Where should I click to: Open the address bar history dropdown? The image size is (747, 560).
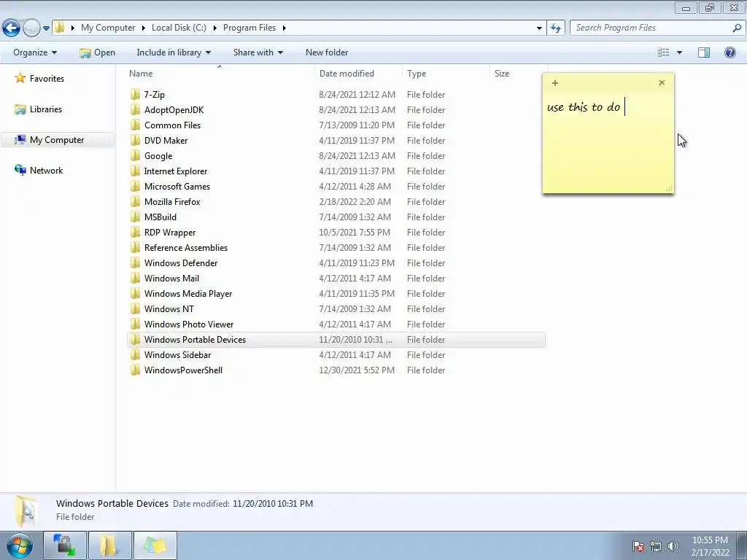point(539,28)
